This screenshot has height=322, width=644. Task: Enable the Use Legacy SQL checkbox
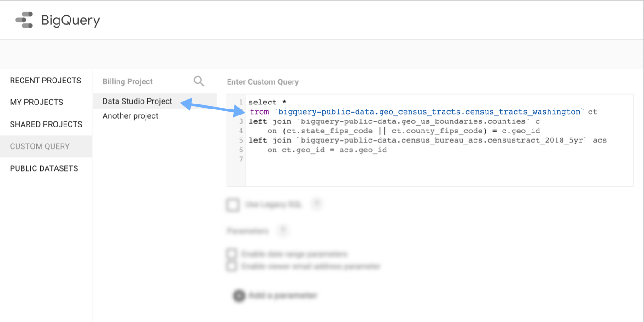click(x=232, y=205)
